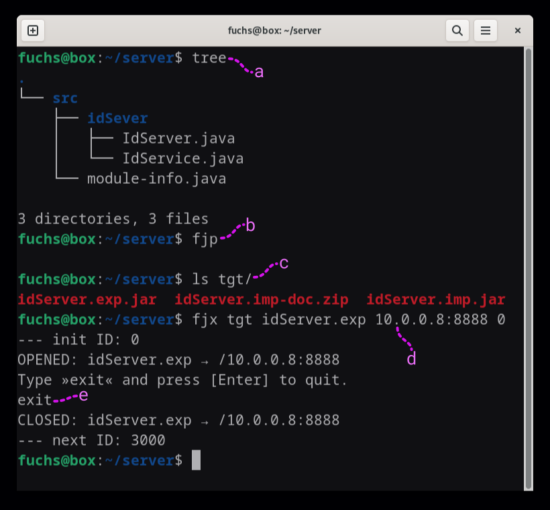Click the OPENED: idServer.exp line
Image resolution: width=550 pixels, height=510 pixels.
(x=179, y=360)
